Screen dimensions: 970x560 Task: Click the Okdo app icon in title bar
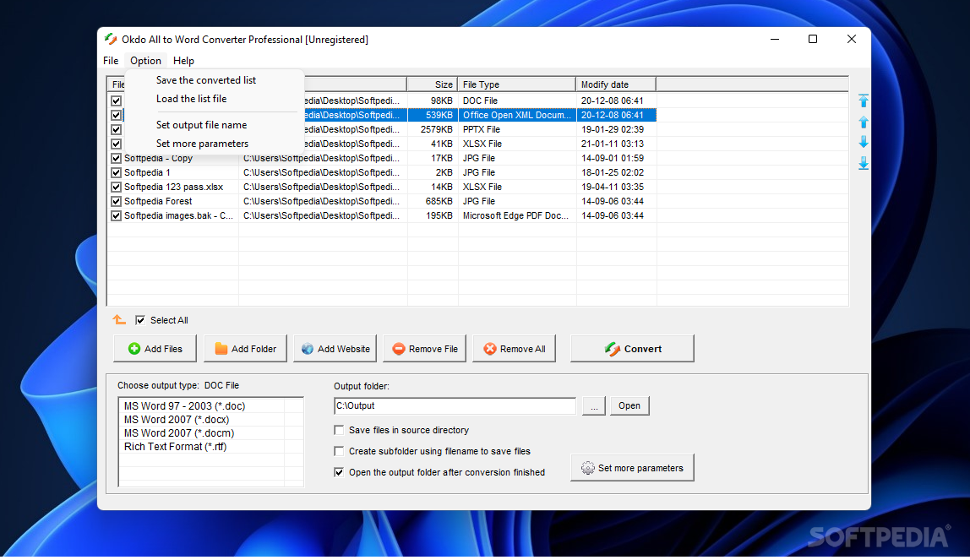[x=111, y=39]
